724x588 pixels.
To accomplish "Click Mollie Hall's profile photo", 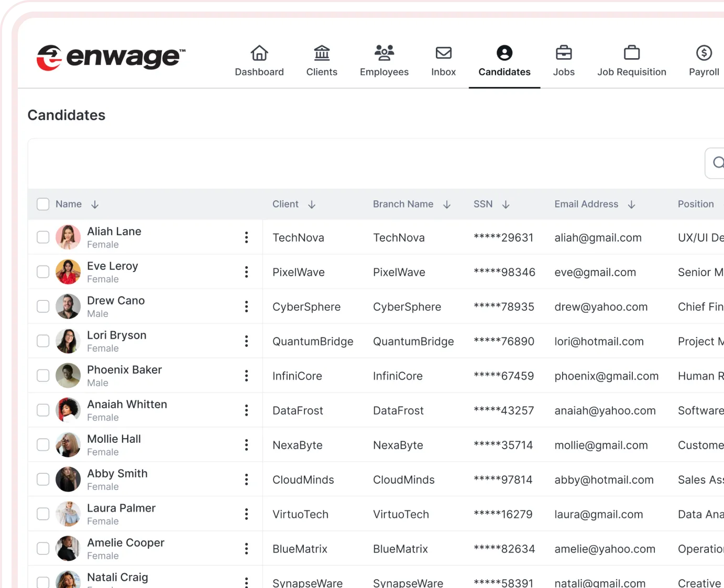I will click(68, 445).
